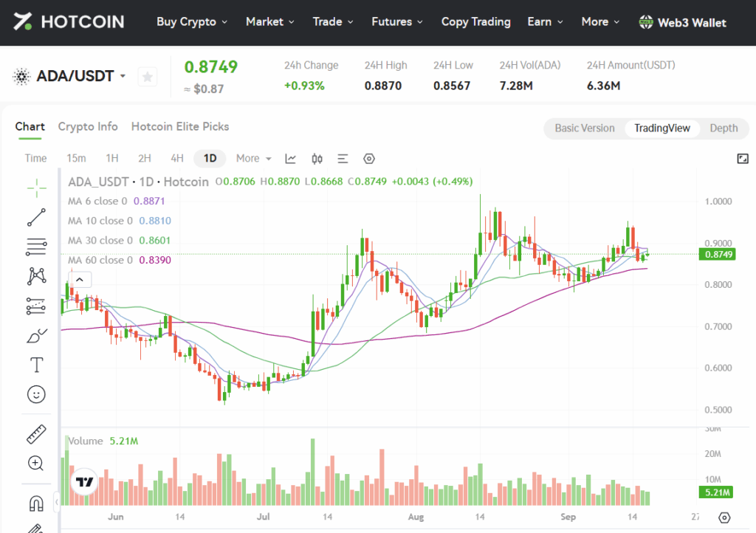Expand the More navigation menu

point(600,21)
